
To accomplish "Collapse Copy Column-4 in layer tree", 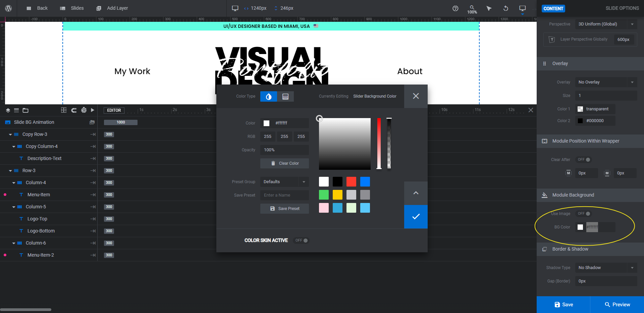I will 14,147.
